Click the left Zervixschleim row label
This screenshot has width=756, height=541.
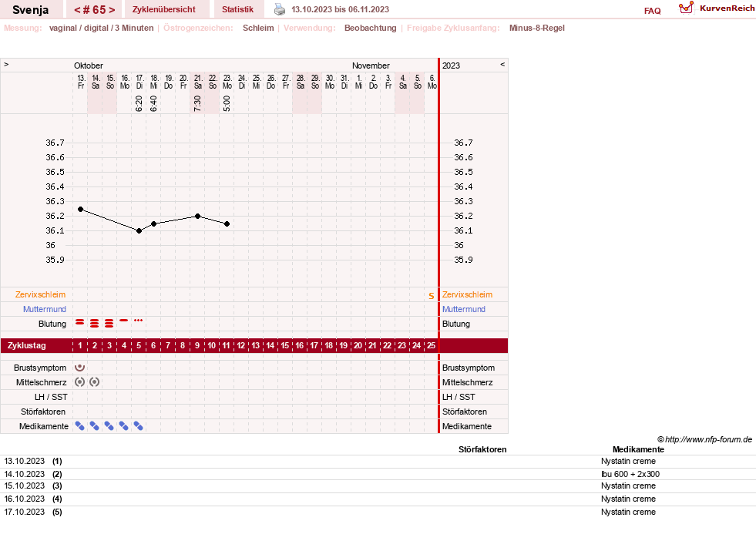40,294
